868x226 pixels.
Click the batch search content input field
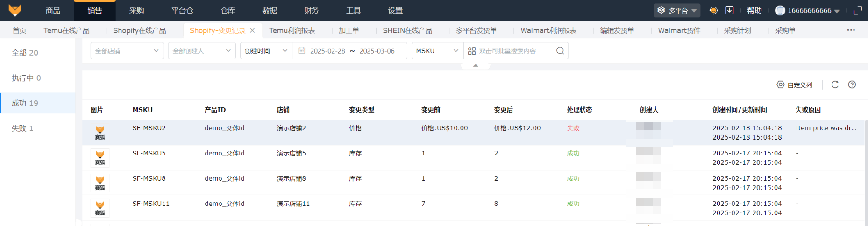(x=514, y=51)
